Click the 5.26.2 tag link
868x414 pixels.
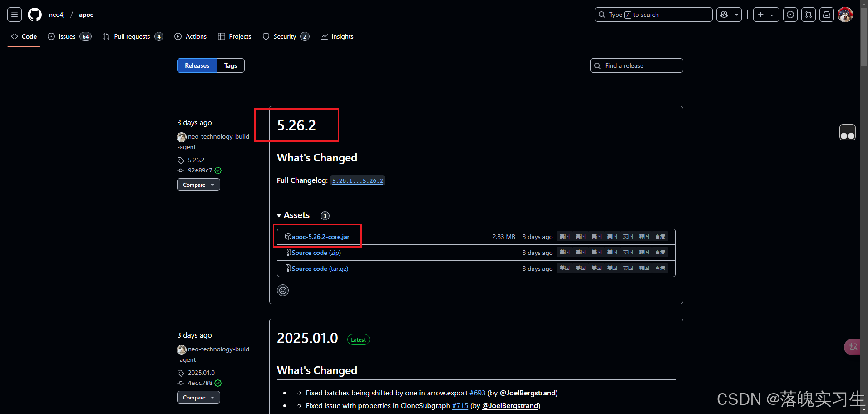[x=196, y=160]
